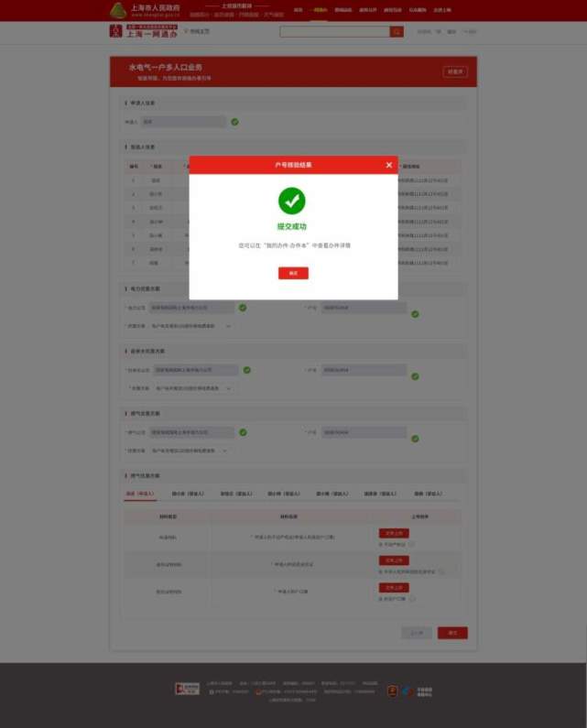
Task: Click the red confirm button in success dialog
Action: [x=293, y=273]
